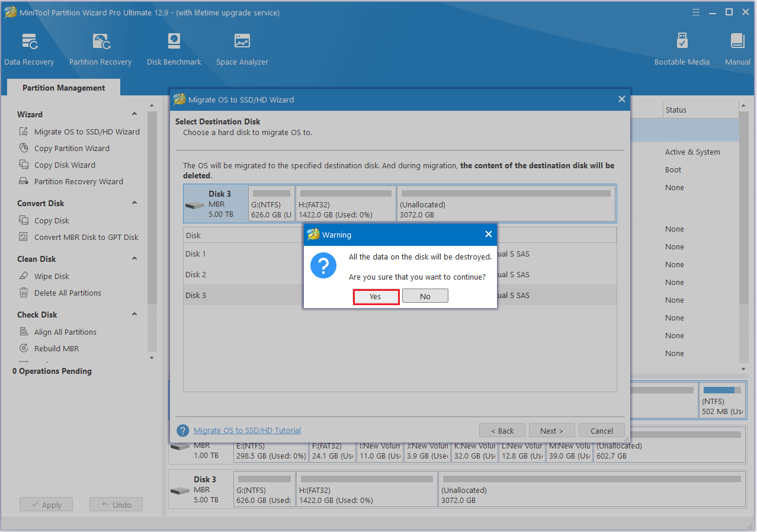
Task: Open the Migrate OS to SSD/HD Tutorial link
Action: (247, 431)
